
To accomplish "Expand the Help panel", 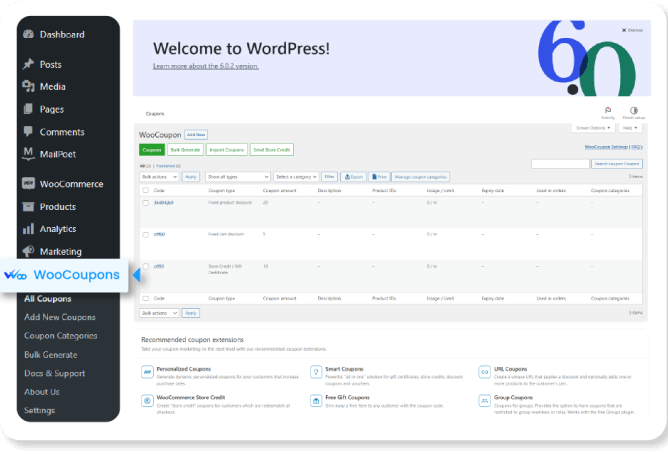I will pyautogui.click(x=630, y=128).
